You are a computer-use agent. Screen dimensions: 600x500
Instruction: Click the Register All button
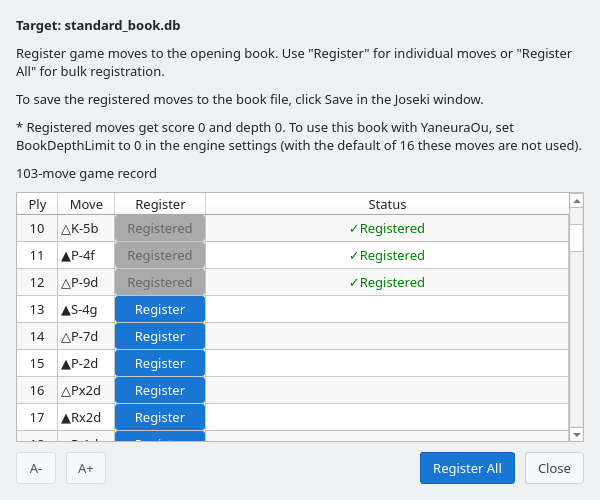click(x=467, y=468)
